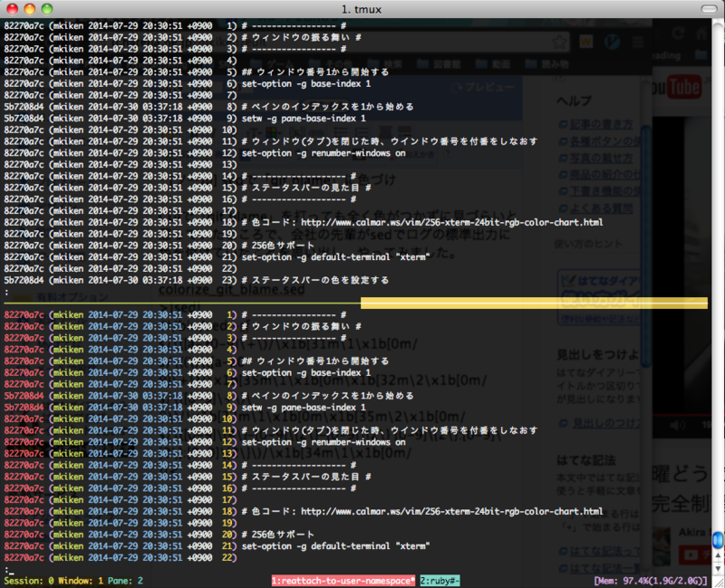Click the YouTube logo in the background browser
725x588 pixels.
click(x=677, y=87)
